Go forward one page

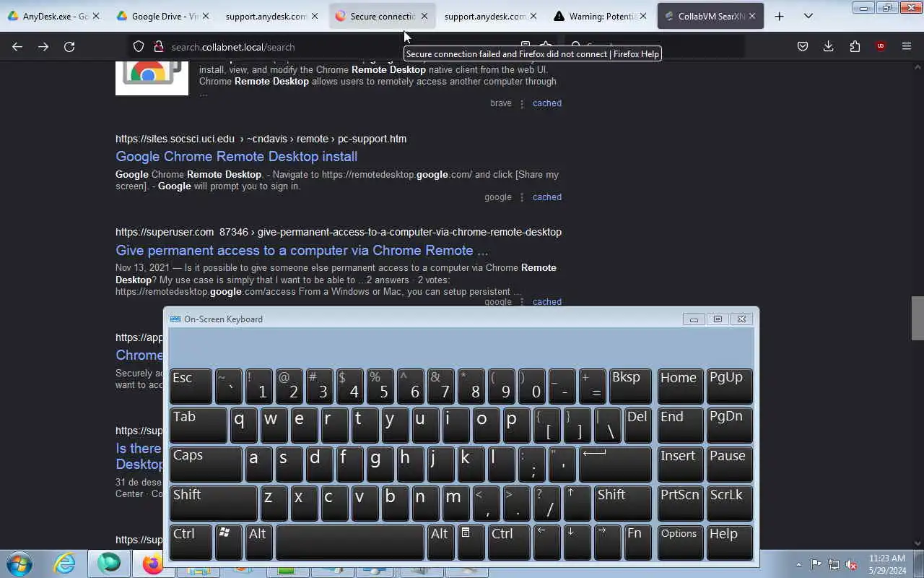coord(43,46)
